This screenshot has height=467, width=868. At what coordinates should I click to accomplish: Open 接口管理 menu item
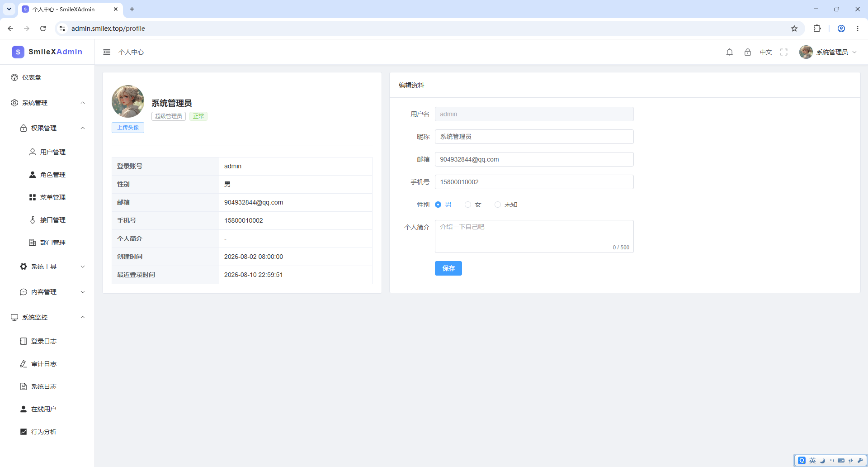click(47, 220)
